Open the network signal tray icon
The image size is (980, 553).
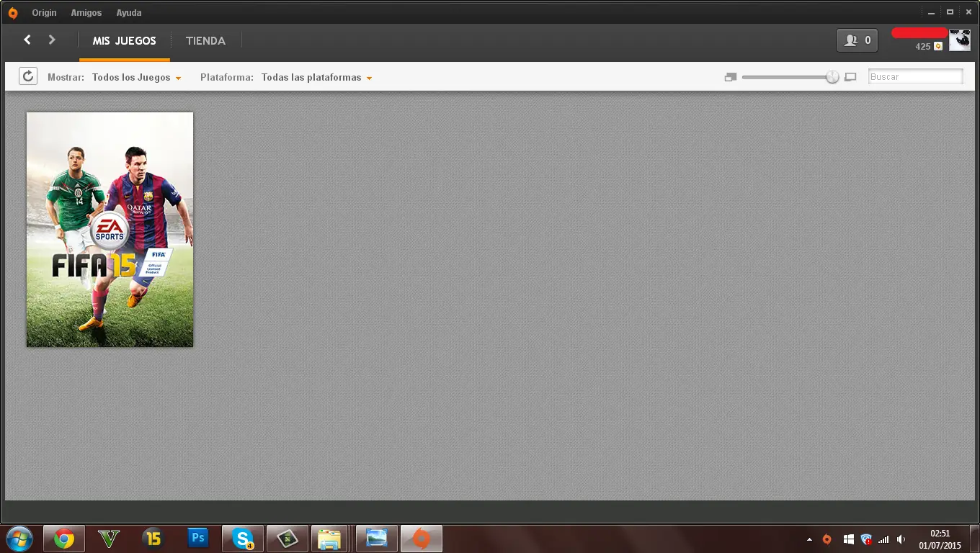point(883,539)
